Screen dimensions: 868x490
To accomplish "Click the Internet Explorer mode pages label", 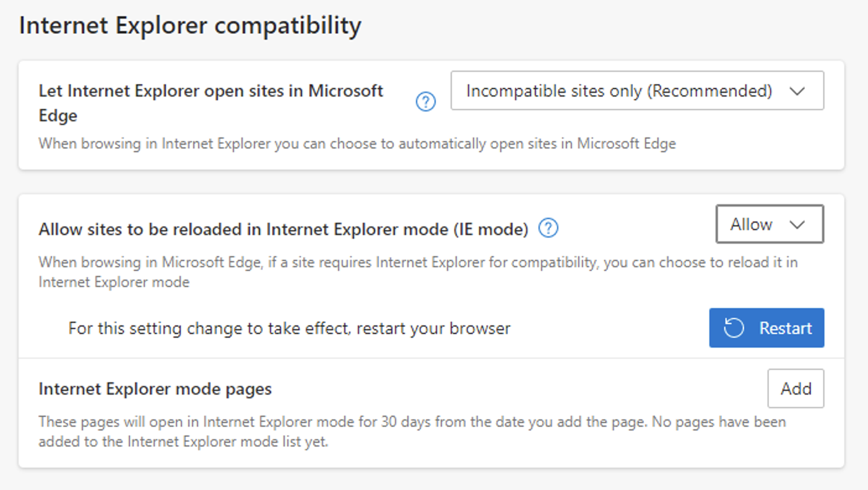I will tap(155, 389).
